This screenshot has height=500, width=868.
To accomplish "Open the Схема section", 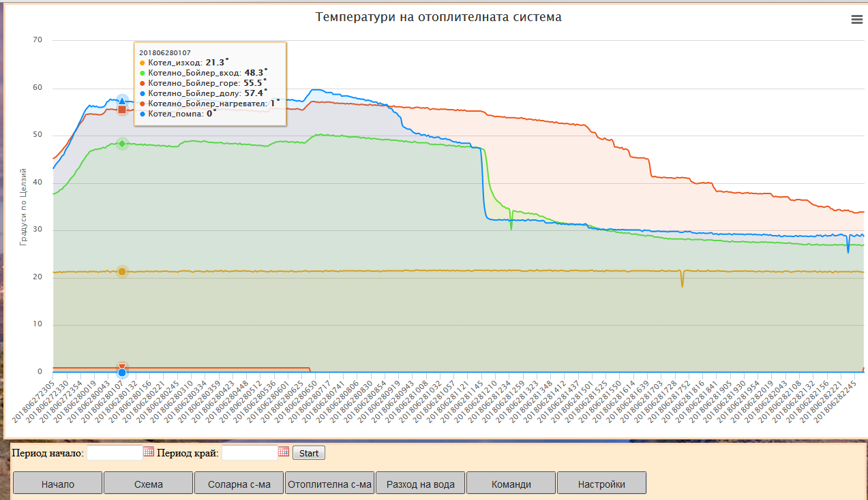I will tap(148, 484).
